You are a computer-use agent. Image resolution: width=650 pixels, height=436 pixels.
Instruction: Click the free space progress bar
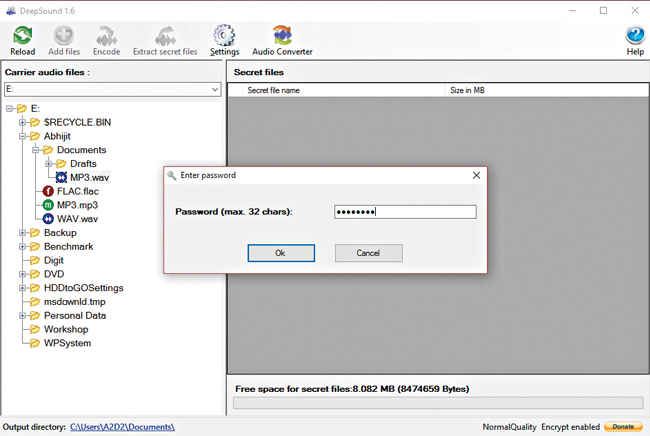[x=438, y=402]
